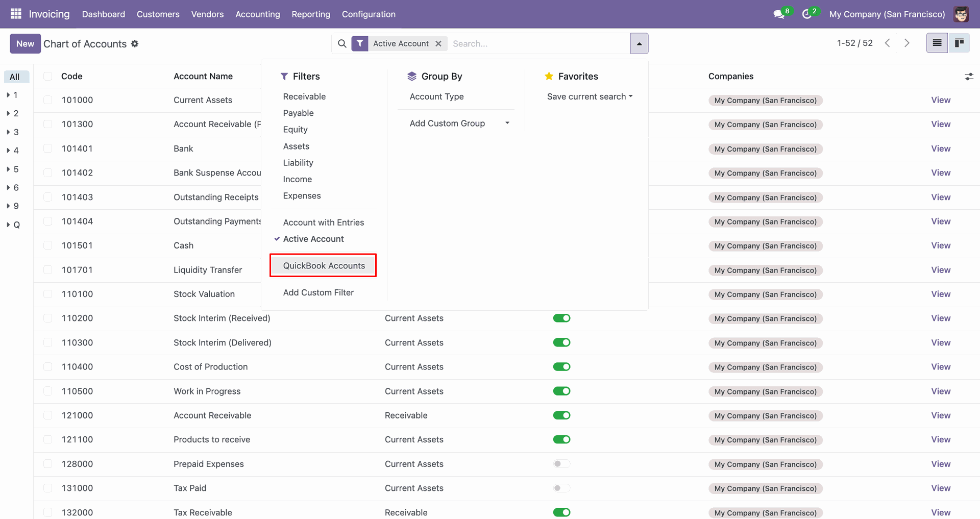This screenshot has height=519, width=980.
Task: Open the optional columns adjust icon
Action: (x=969, y=77)
